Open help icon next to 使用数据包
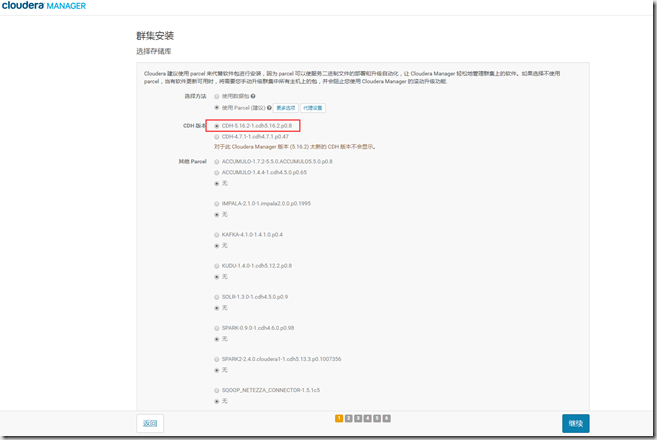 (253, 96)
